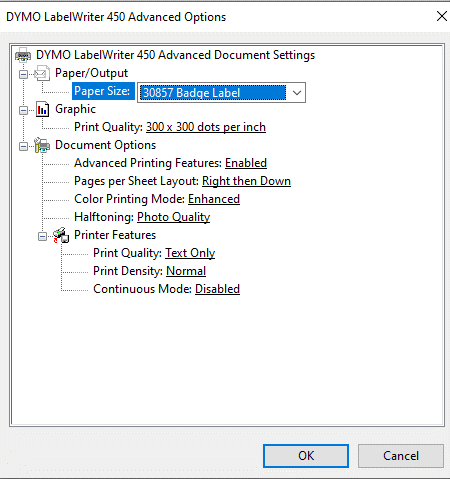
Task: Collapse the Graphic tree node
Action: click(23, 110)
